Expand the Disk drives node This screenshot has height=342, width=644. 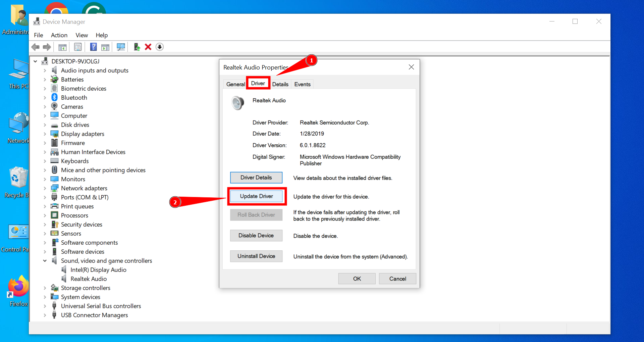point(45,125)
